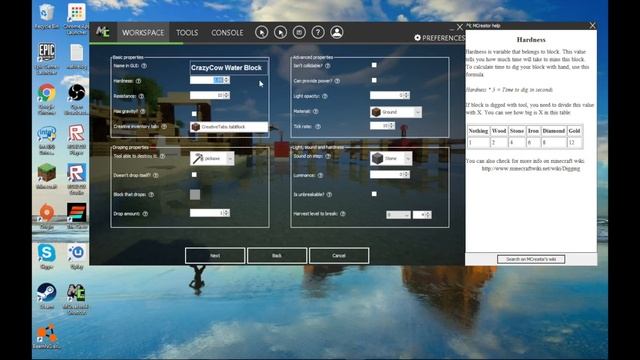Select the Steam desktop icon
Viewport: 640px width, 360px height.
point(47,296)
